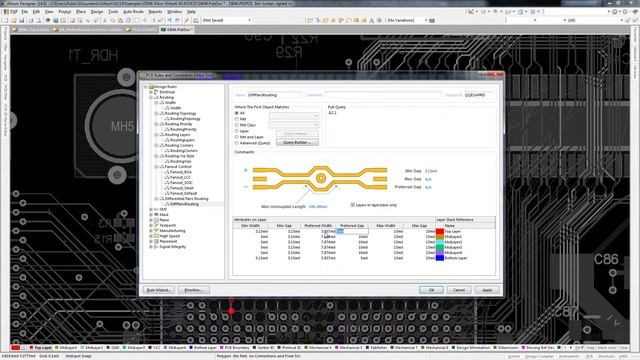
Task: Select the Place Via tool icon
Action: pos(340,20)
